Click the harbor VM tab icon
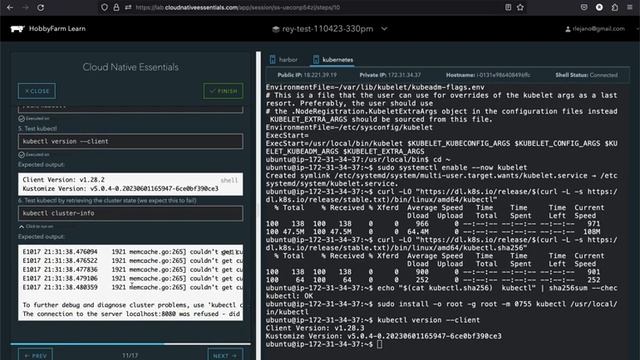Screen dimensions: 640x360 click(273, 60)
